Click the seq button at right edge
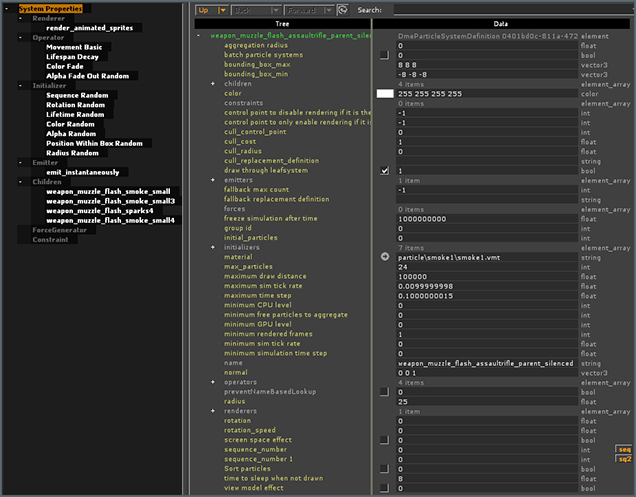 (x=625, y=449)
